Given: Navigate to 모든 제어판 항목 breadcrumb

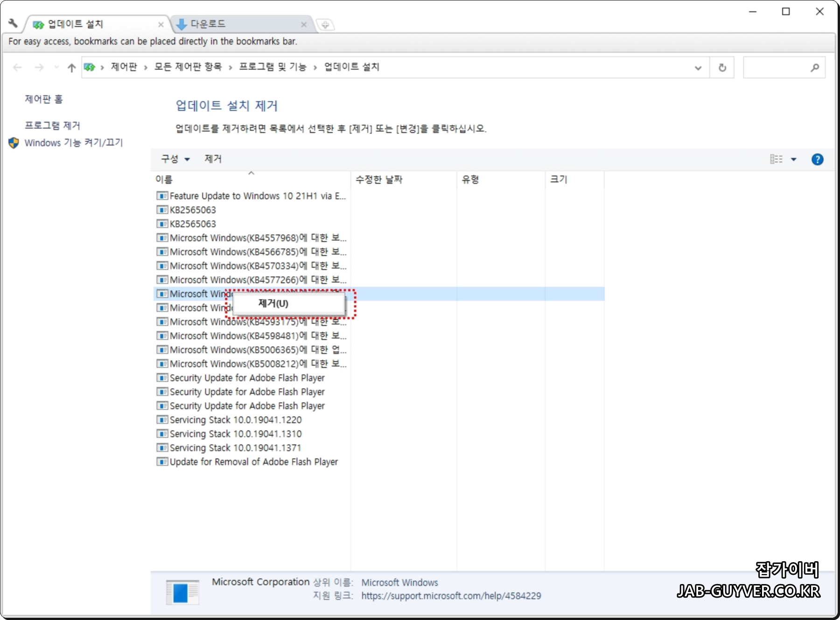Looking at the screenshot, I should 188,67.
